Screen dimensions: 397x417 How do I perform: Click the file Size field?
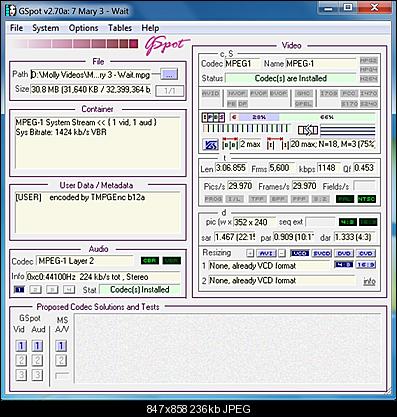pyautogui.click(x=91, y=89)
